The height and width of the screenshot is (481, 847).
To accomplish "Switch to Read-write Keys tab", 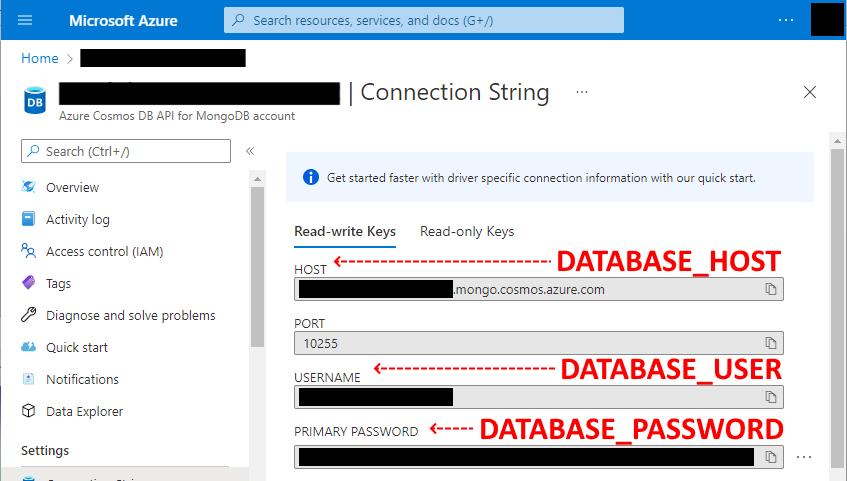I will 345,232.
